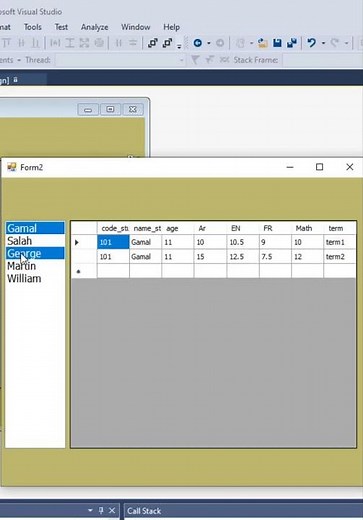
Task: Select Gamal in the list box
Action: point(35,228)
